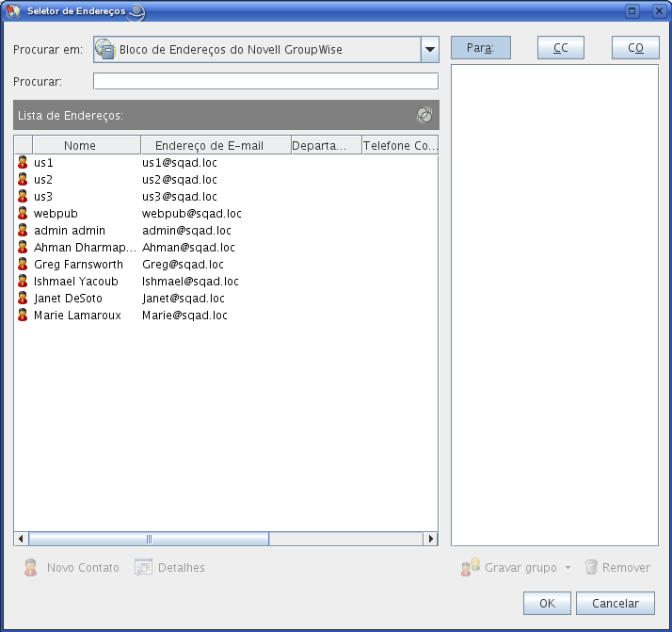Click the horizontal scrollbar thumb
Image resolution: width=672 pixels, height=632 pixels.
149,539
